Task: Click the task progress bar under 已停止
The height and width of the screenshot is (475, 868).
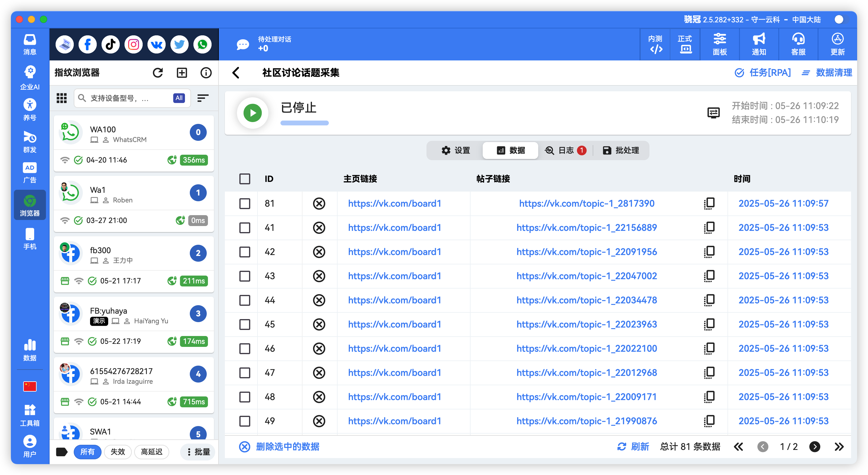Action: point(304,123)
